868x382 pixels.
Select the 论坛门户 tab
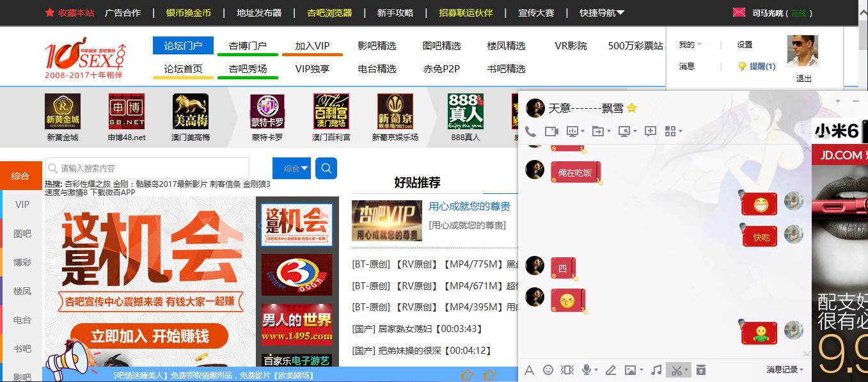183,45
